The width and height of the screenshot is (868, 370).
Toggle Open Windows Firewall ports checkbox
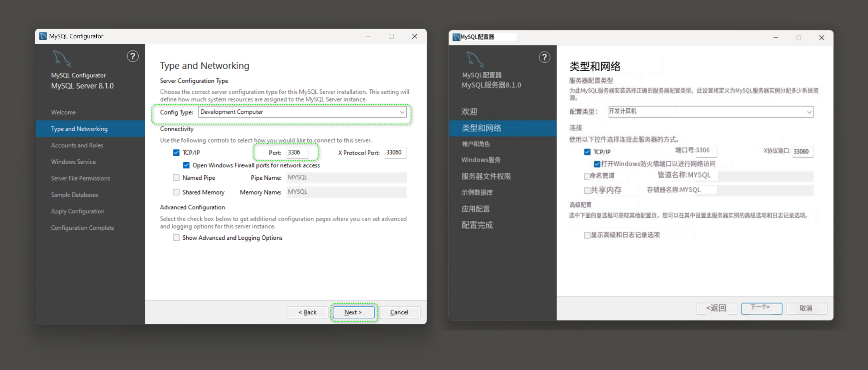(x=186, y=165)
